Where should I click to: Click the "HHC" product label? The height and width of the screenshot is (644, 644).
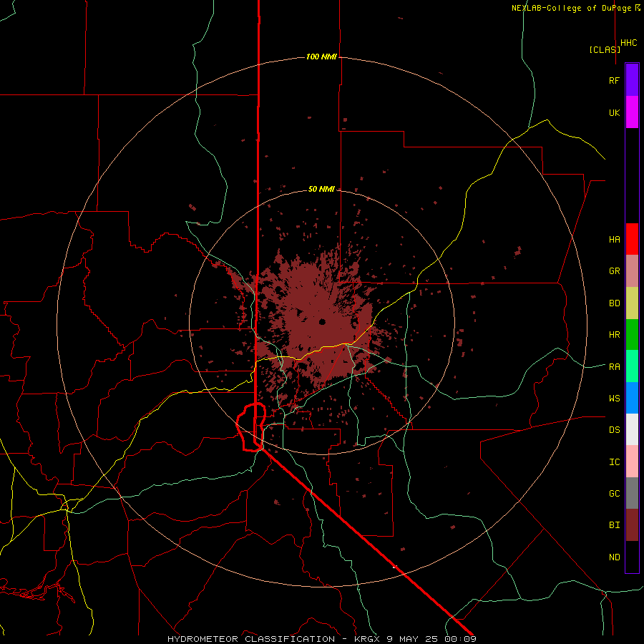[x=629, y=43]
